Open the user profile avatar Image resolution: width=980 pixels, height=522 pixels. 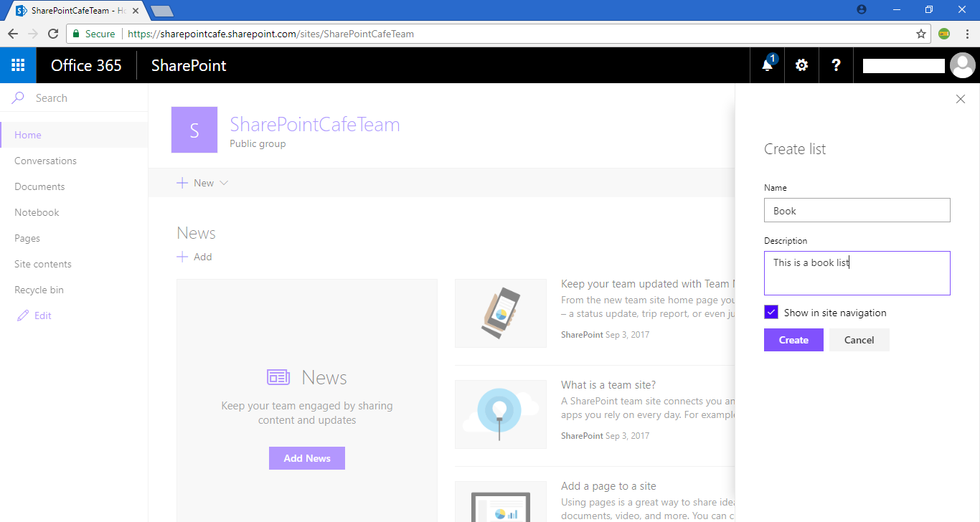coord(962,65)
